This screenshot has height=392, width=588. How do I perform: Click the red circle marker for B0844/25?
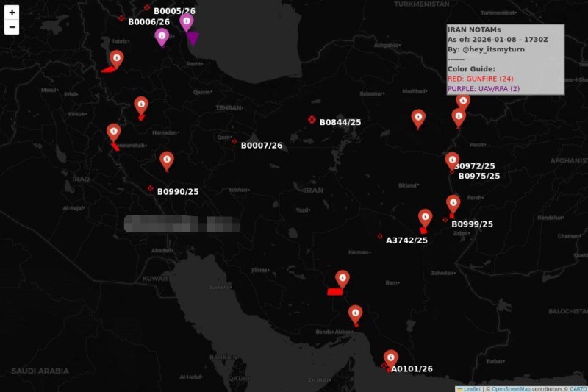312,120
